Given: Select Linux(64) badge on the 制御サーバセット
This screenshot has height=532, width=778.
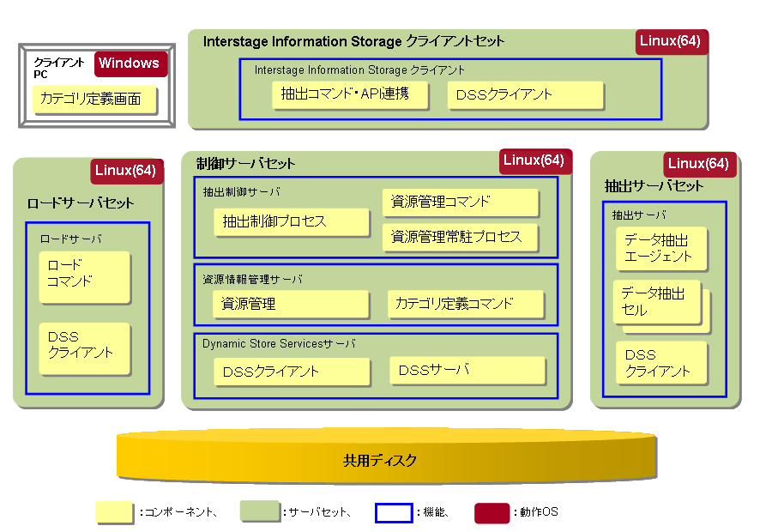Looking at the screenshot, I should [x=535, y=160].
